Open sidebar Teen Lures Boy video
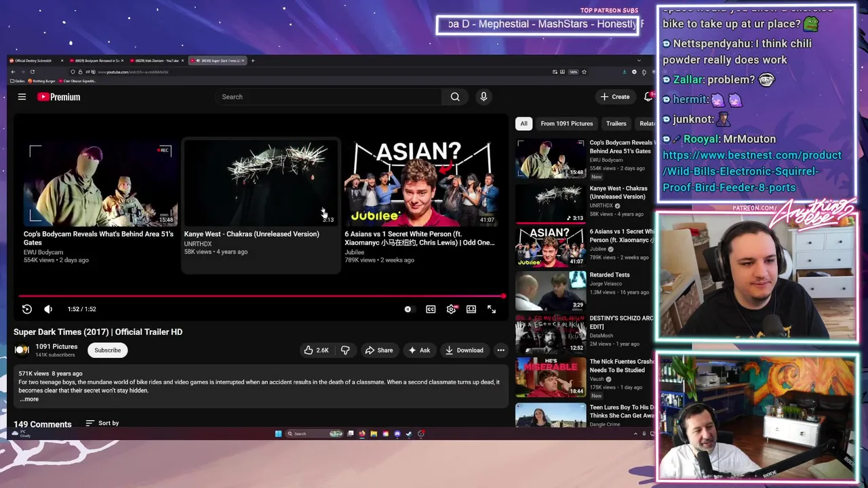Screen dimensions: 868x488 pyautogui.click(x=551, y=415)
